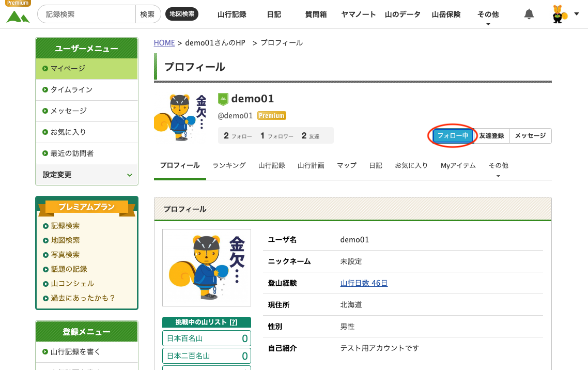View the 2 フォロー count
The height and width of the screenshot is (370, 588).
click(238, 136)
